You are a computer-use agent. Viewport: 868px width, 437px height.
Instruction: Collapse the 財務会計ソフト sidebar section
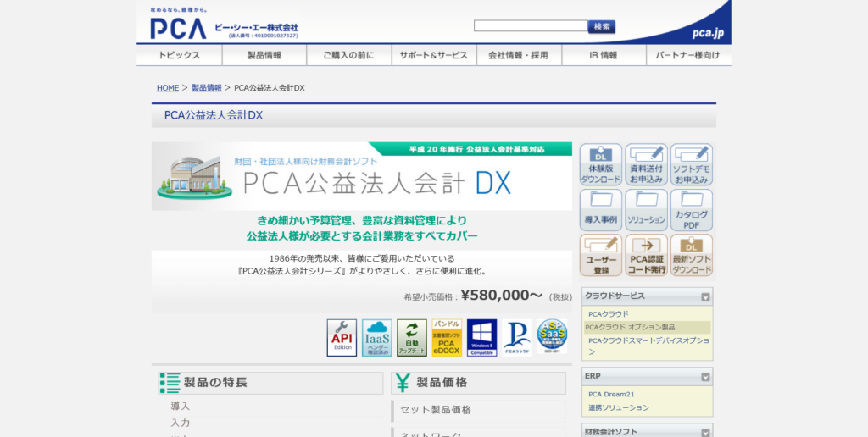point(705,433)
